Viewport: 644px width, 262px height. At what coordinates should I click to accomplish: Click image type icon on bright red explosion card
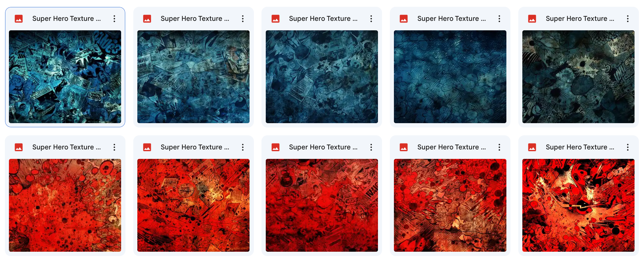(x=532, y=147)
